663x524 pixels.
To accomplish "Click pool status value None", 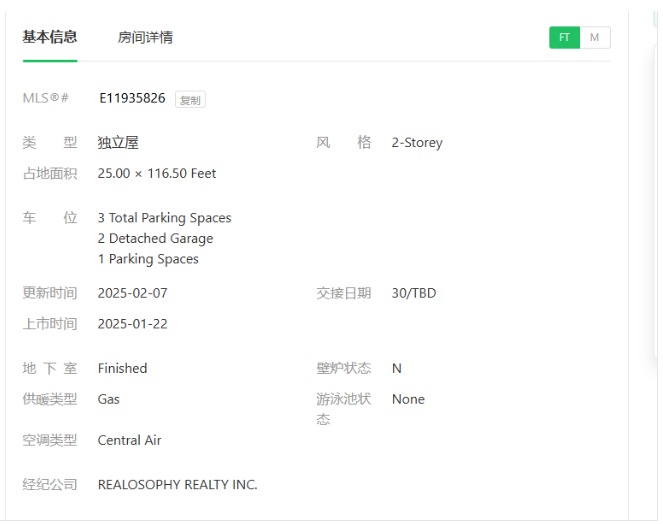I will point(408,399).
